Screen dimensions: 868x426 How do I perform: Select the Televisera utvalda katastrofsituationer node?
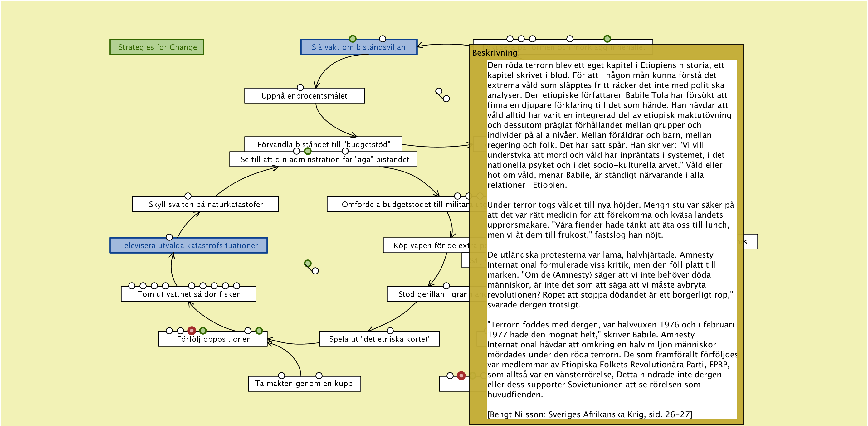point(189,246)
